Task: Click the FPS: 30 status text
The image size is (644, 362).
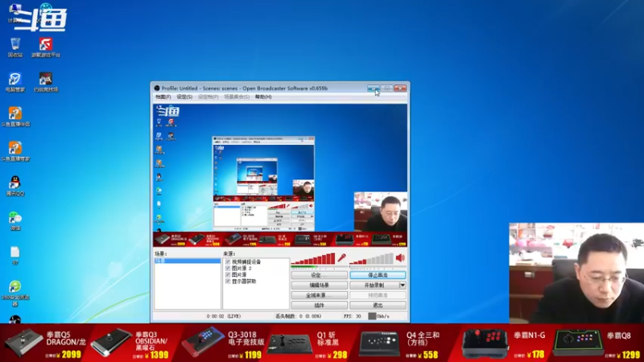Action: click(353, 316)
